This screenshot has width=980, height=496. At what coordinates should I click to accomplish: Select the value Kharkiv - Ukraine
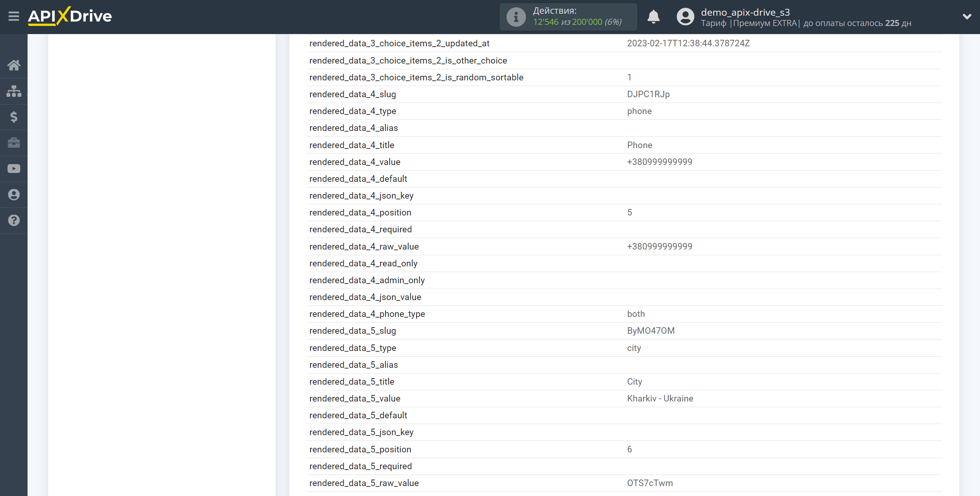(x=660, y=398)
